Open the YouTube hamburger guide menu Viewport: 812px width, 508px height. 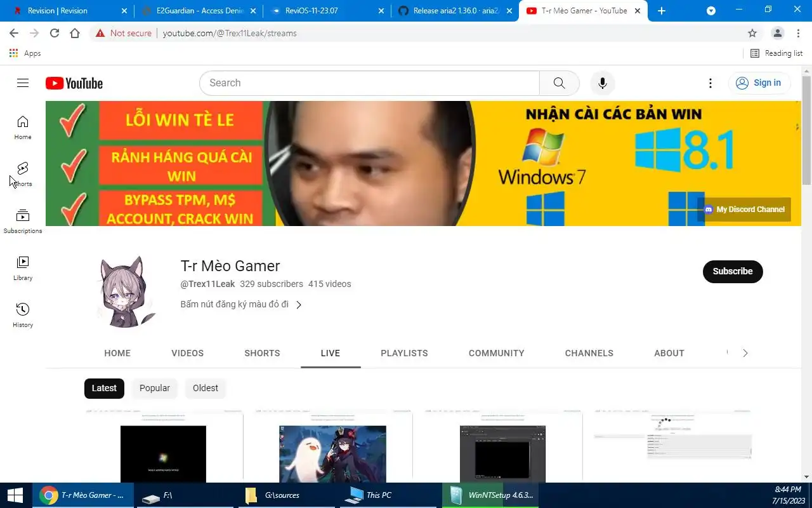(x=23, y=83)
